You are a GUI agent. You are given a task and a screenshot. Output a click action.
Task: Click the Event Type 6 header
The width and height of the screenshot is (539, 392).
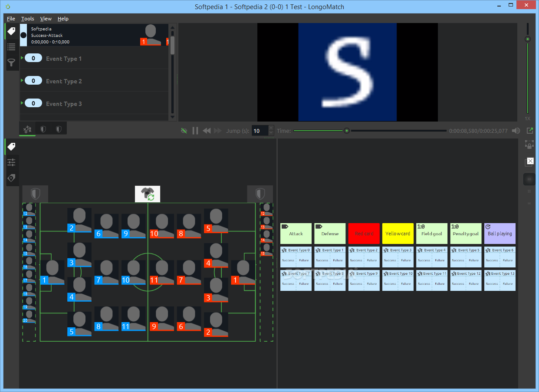(x=500, y=250)
